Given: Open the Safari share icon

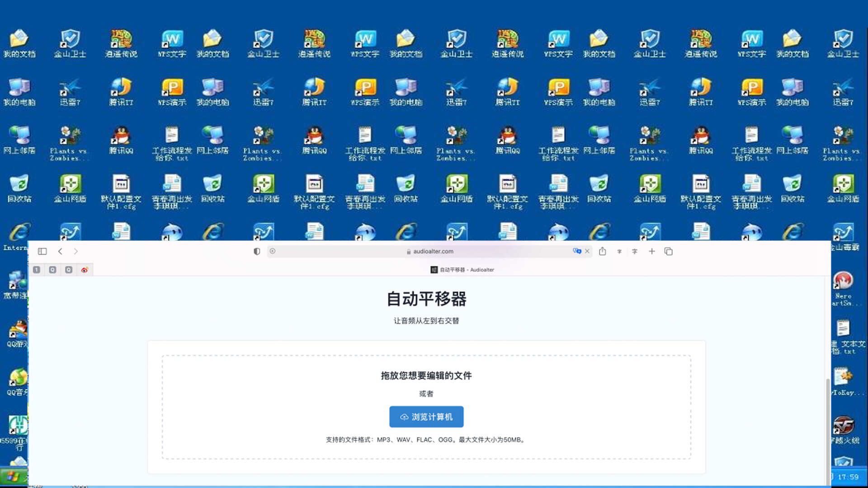Looking at the screenshot, I should coord(603,251).
